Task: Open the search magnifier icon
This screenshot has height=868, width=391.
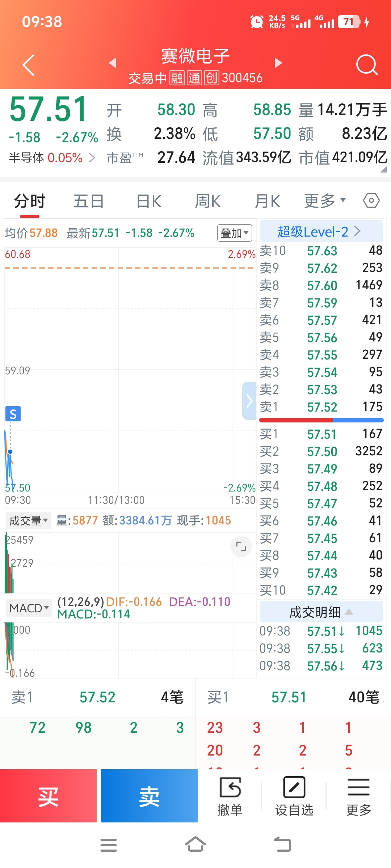Action: pyautogui.click(x=366, y=65)
